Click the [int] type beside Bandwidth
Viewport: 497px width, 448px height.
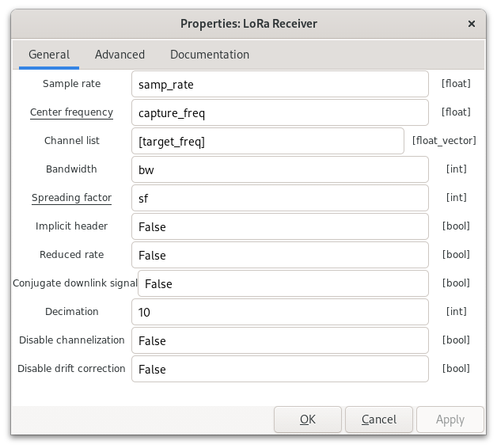tap(457, 169)
